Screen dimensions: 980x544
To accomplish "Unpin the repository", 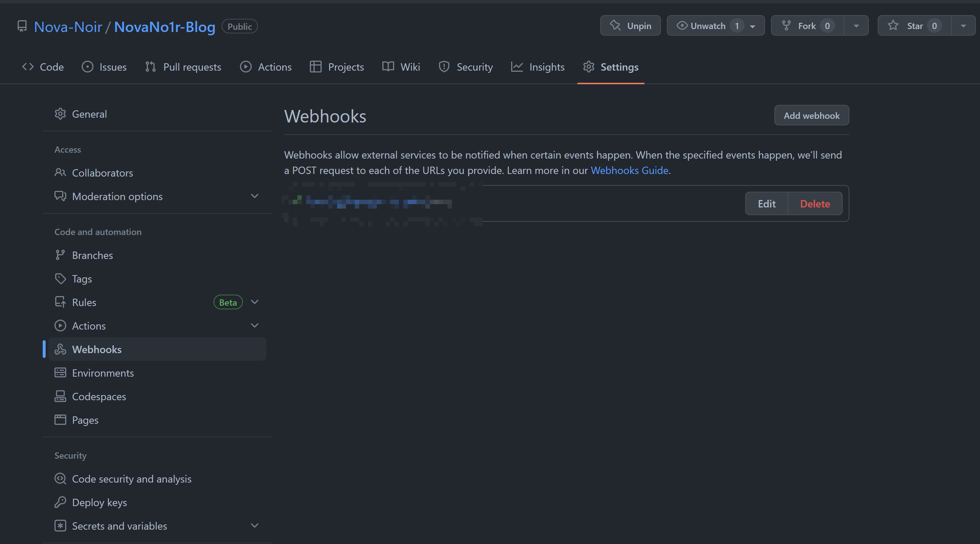I will pos(630,26).
